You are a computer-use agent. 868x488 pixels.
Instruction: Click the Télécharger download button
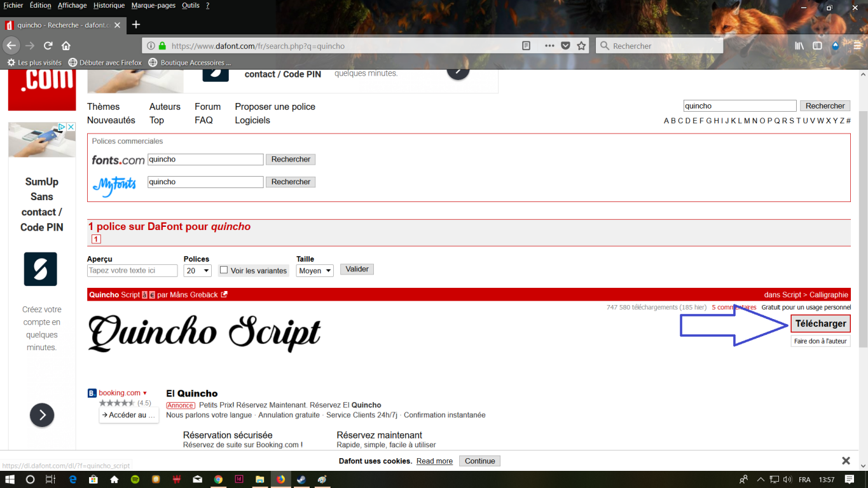(x=820, y=323)
